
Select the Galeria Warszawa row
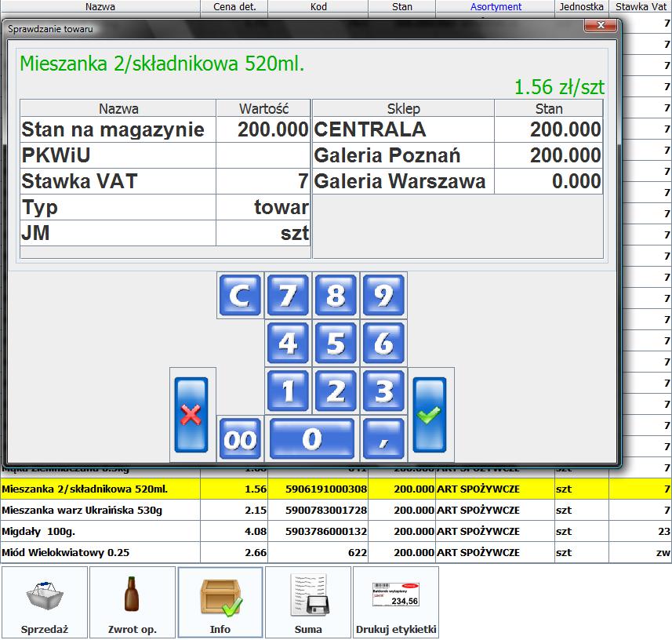458,181
